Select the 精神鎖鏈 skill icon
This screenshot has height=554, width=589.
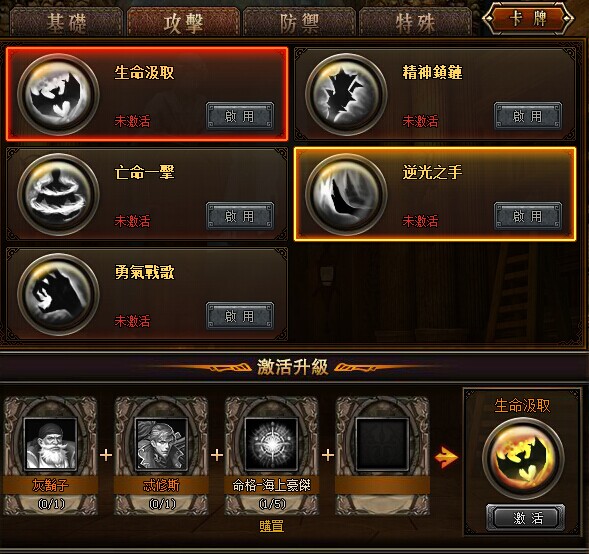(x=346, y=94)
